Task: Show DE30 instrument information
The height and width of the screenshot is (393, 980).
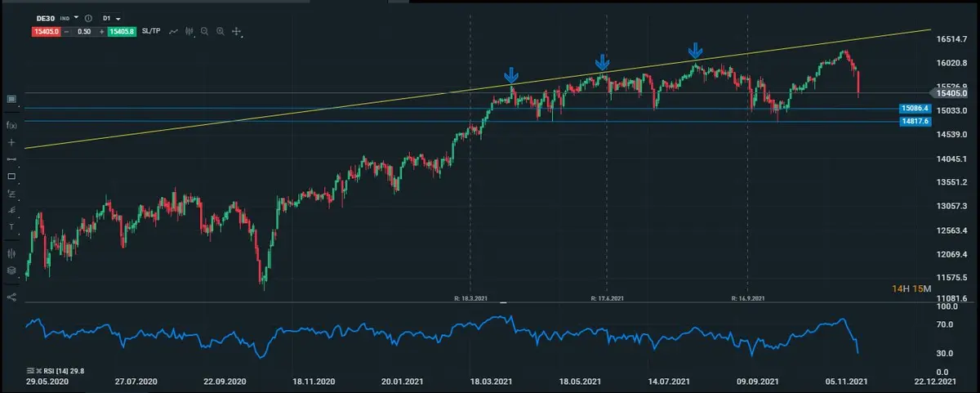Action: 88,17
